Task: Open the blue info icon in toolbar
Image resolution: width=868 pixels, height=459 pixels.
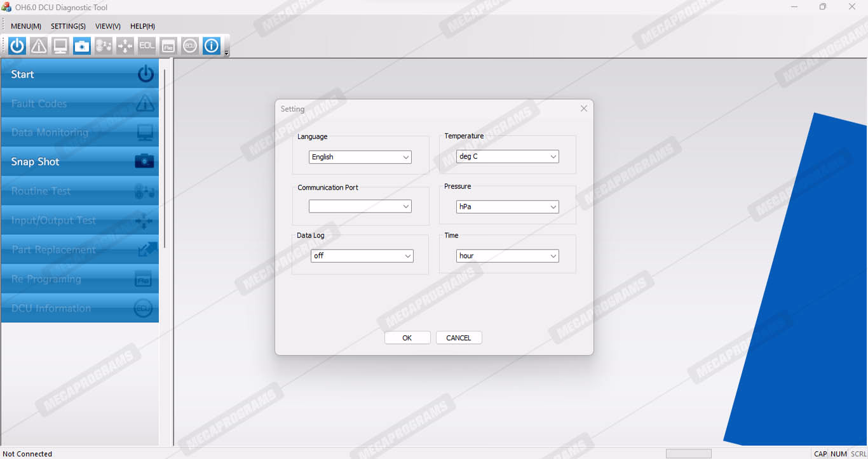Action: coord(212,46)
